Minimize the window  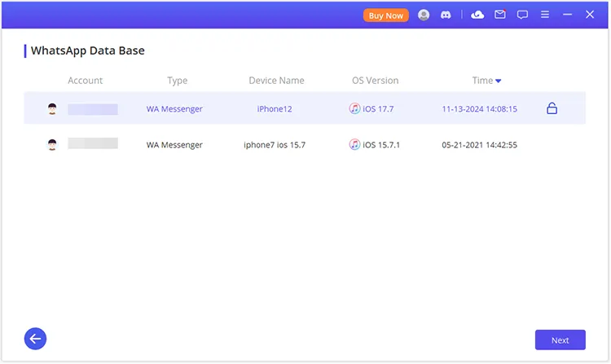[567, 15]
